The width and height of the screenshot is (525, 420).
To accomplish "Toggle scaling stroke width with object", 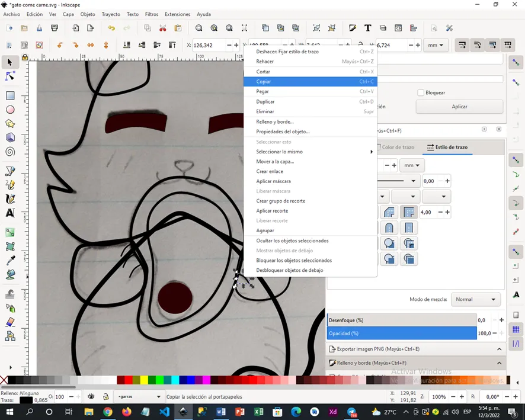I will coord(462,45).
